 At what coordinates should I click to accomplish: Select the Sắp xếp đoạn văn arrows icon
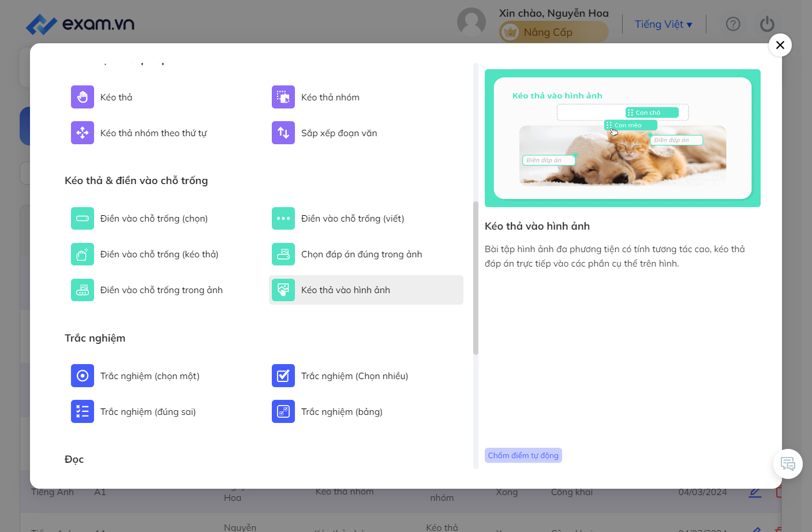[x=283, y=133]
